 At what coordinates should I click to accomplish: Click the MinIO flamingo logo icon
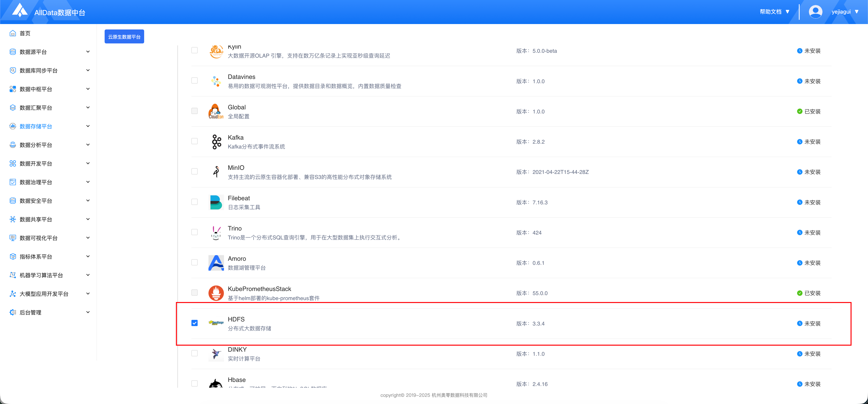[216, 172]
